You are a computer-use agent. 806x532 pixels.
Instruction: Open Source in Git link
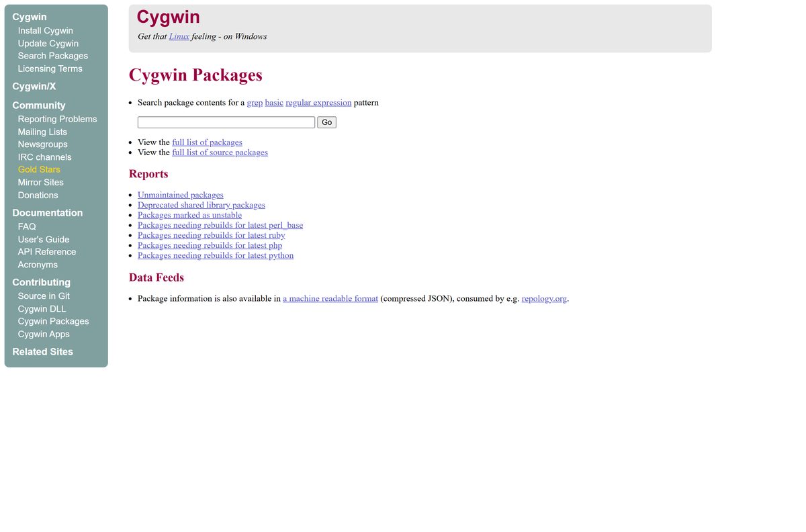coord(44,296)
